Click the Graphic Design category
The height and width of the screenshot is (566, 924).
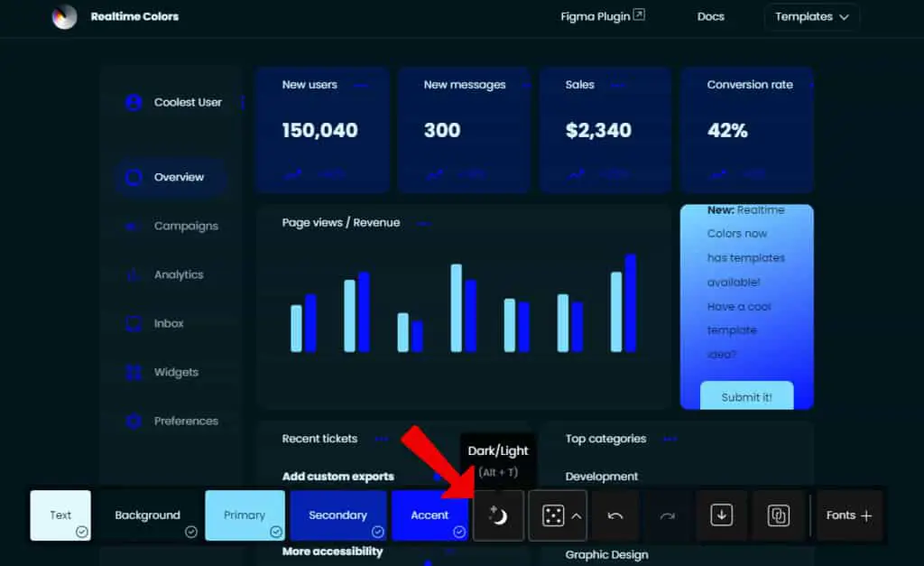point(607,555)
